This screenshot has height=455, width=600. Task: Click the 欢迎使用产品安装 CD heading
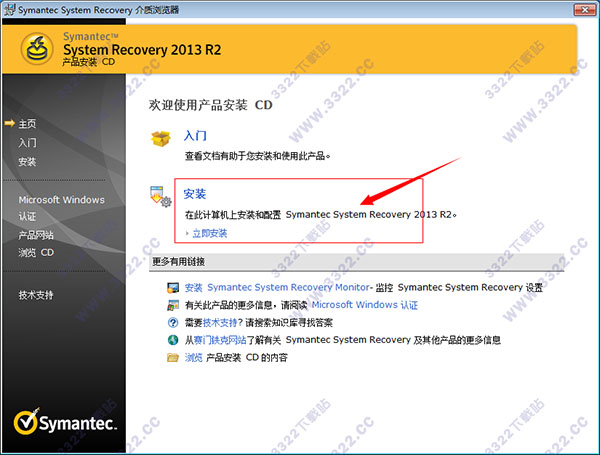pyautogui.click(x=210, y=105)
